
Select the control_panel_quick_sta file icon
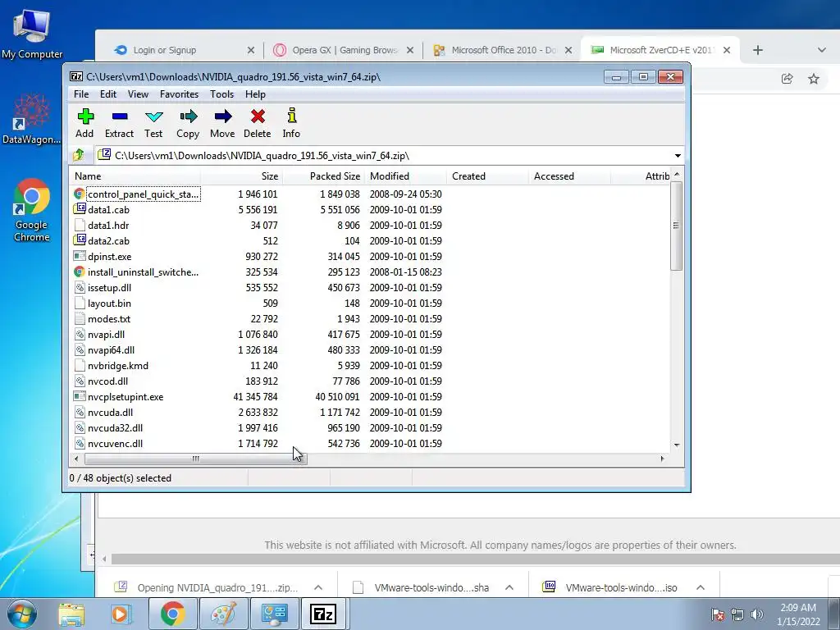(80, 194)
